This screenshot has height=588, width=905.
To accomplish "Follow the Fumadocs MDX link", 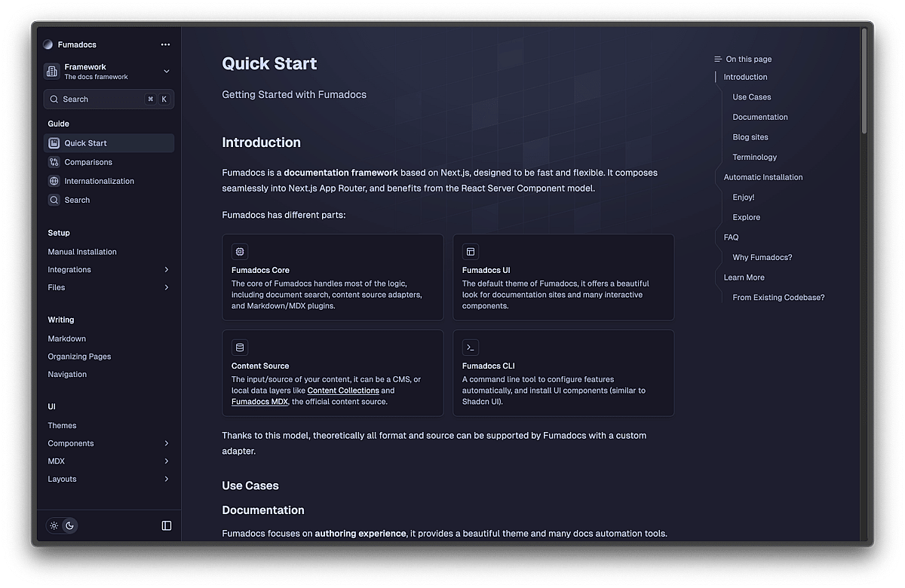I will pyautogui.click(x=259, y=402).
